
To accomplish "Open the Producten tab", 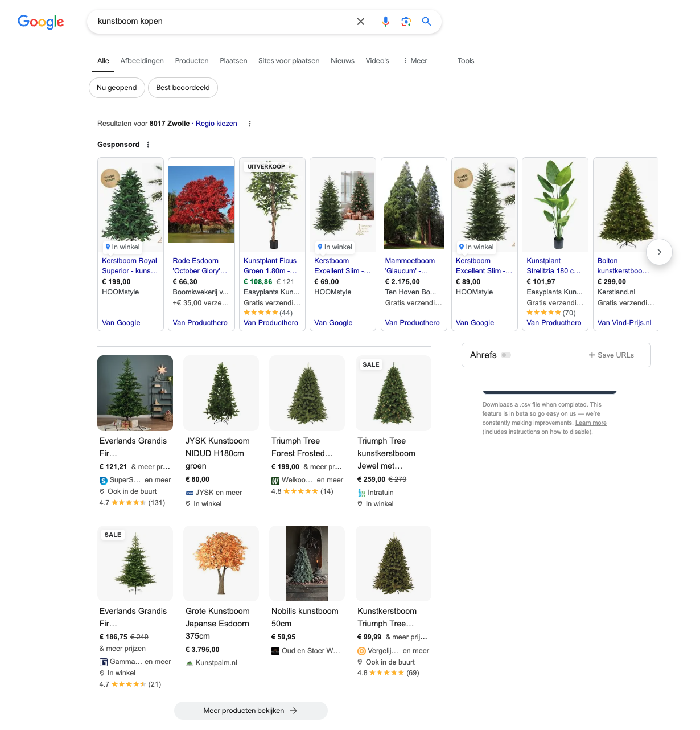I will [x=192, y=61].
